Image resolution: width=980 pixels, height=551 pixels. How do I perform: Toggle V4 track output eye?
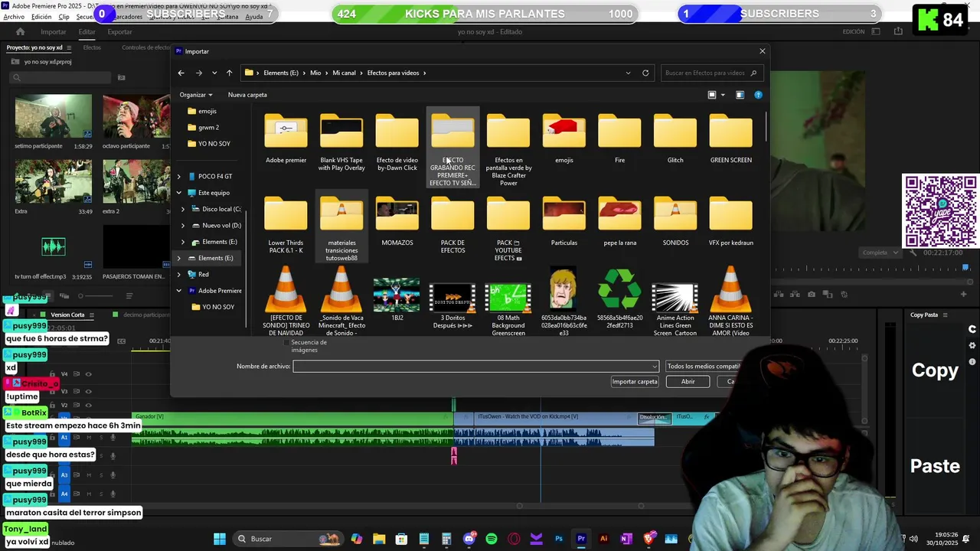click(x=88, y=374)
